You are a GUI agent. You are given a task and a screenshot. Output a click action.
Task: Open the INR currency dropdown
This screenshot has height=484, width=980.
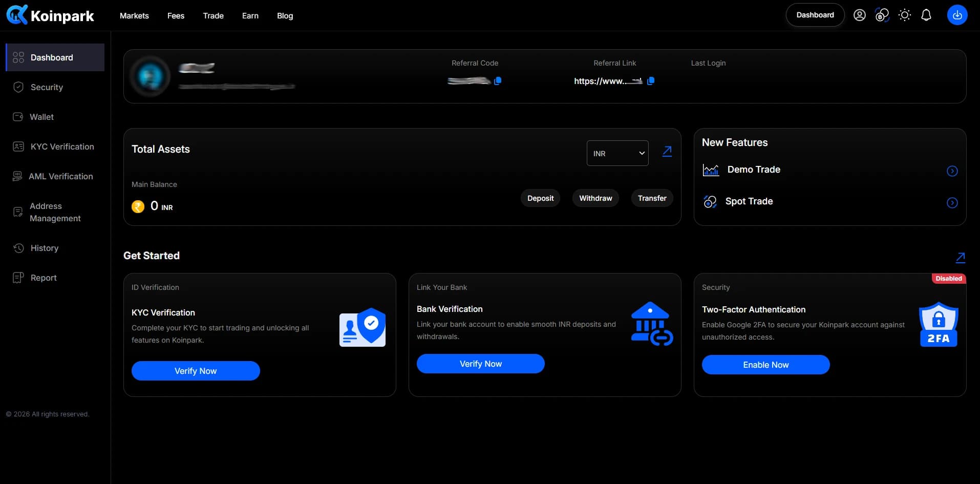coord(617,153)
